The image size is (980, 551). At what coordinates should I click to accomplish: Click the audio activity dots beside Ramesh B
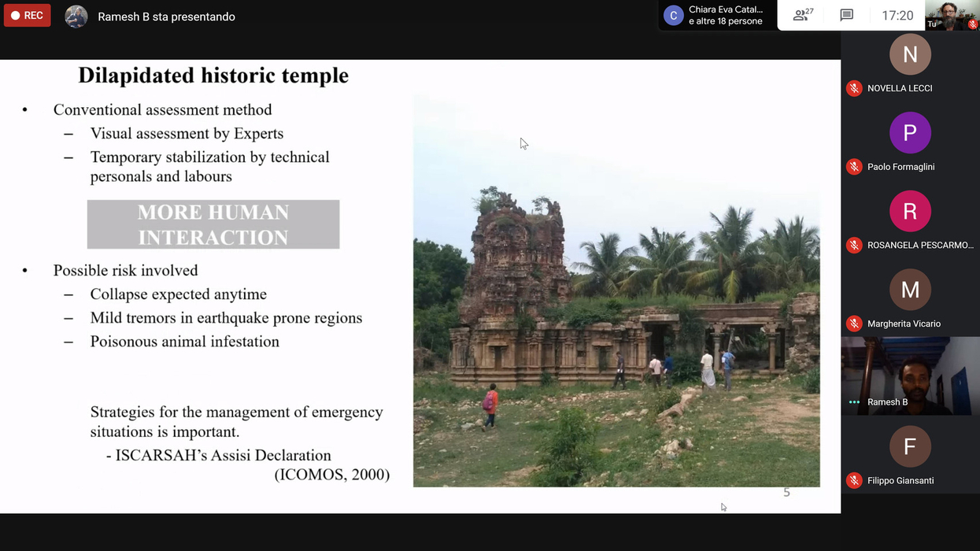pyautogui.click(x=854, y=402)
